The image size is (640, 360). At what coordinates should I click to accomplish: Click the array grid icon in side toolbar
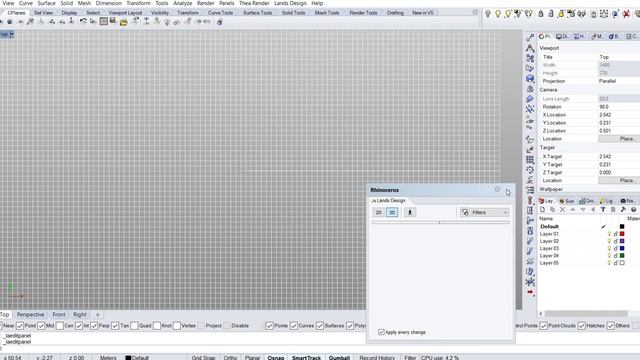tap(530, 160)
